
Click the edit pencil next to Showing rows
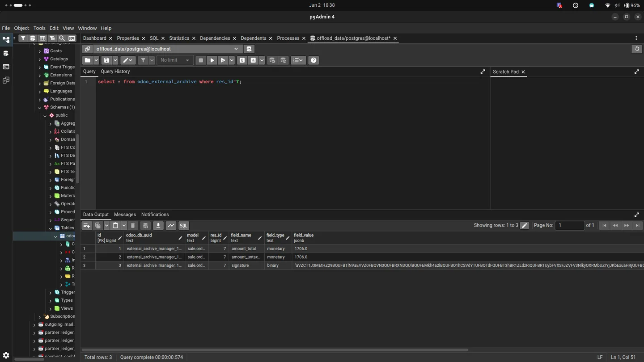click(x=525, y=226)
